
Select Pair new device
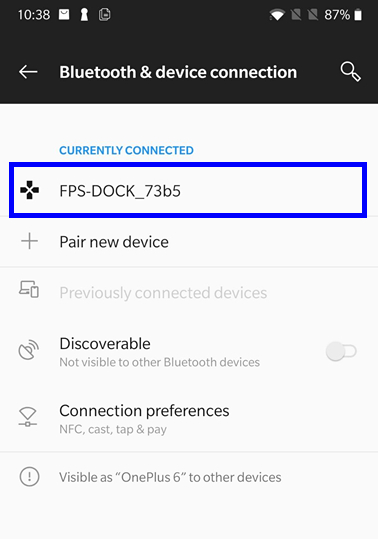[x=189, y=242]
